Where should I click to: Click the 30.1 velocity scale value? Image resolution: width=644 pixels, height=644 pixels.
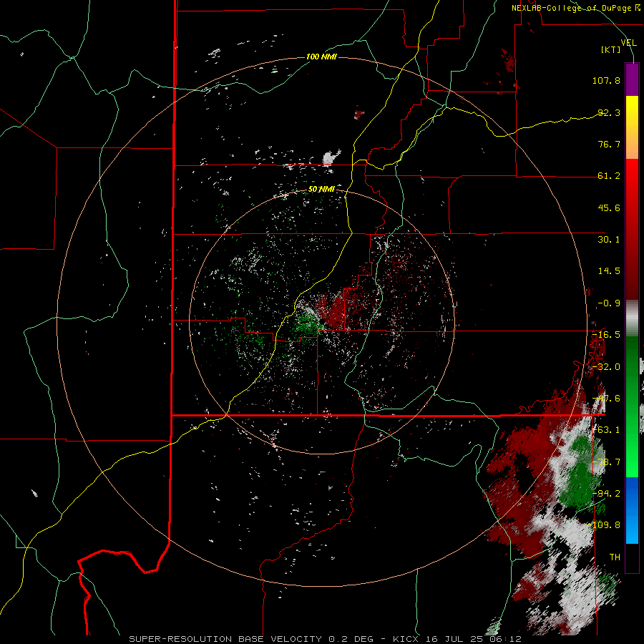[x=609, y=240]
